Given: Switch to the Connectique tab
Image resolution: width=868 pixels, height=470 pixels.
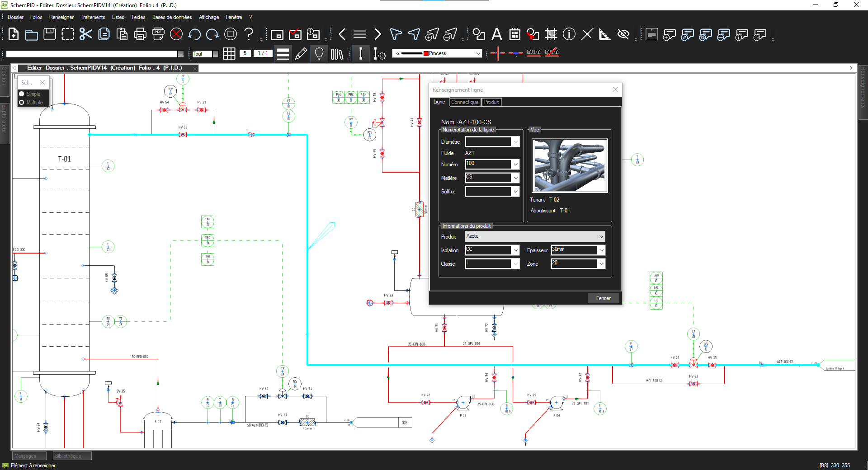Looking at the screenshot, I should pyautogui.click(x=465, y=102).
